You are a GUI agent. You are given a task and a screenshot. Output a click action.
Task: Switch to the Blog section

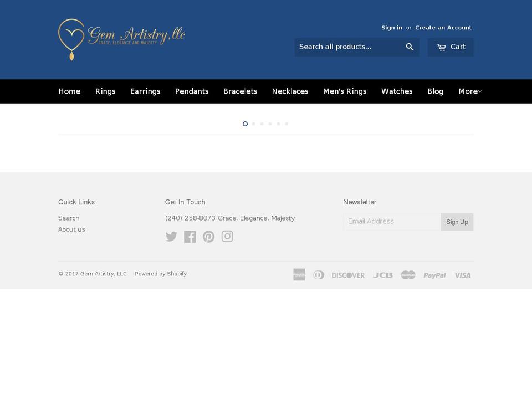point(435,91)
